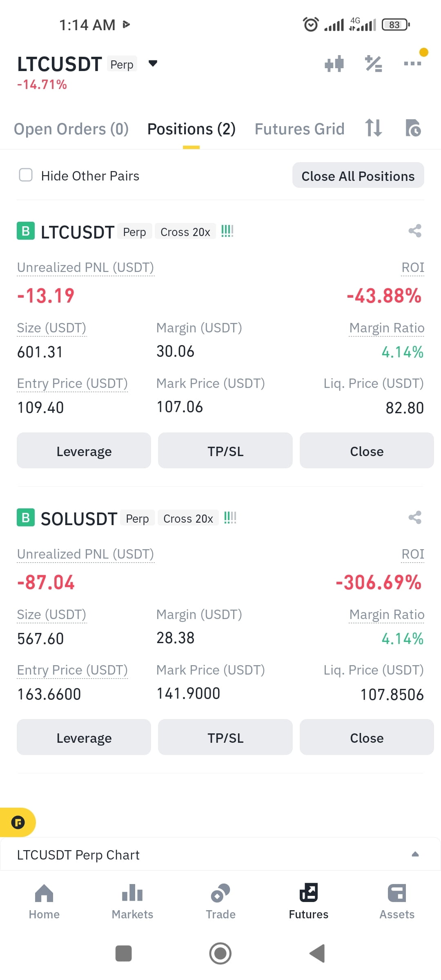Tap Close All Positions button
441x980 pixels.
point(358,176)
